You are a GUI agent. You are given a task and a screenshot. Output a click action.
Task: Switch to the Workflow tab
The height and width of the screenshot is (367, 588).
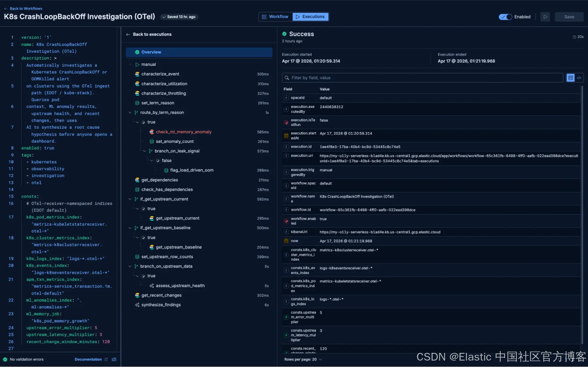click(275, 17)
